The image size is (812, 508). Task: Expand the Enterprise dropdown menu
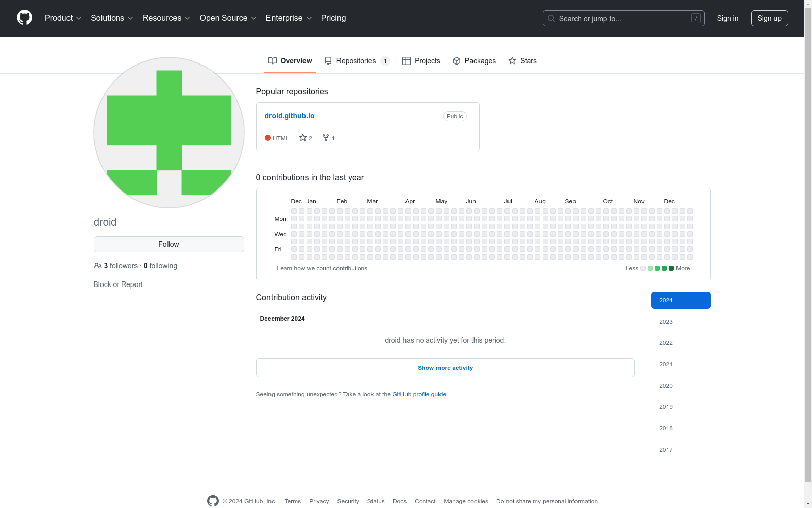point(289,18)
